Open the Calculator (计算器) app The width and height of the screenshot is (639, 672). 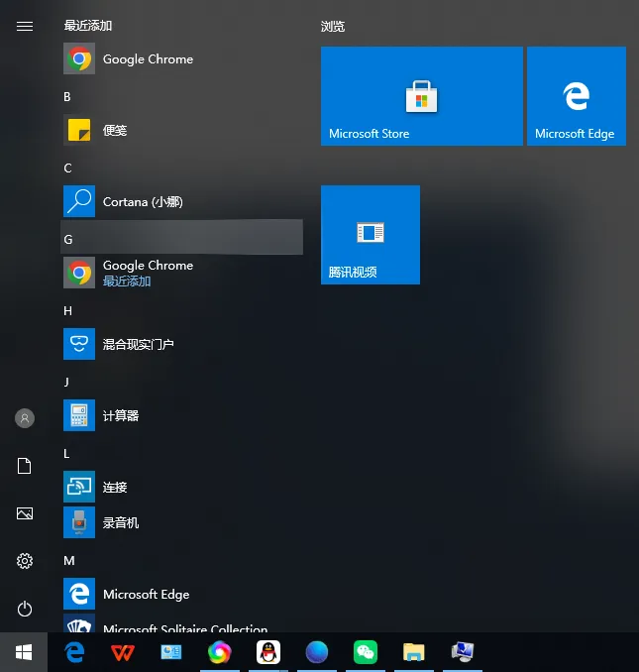coord(181,415)
